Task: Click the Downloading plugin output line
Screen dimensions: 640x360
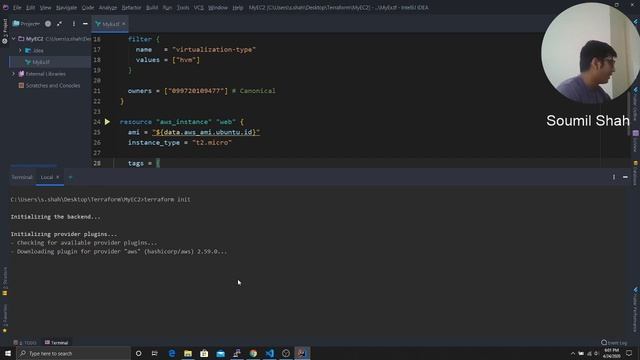Action: [119, 251]
